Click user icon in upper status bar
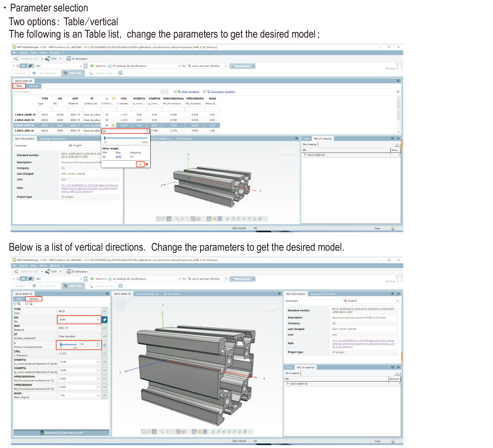Screen dimensions: 493x448 coord(393,228)
